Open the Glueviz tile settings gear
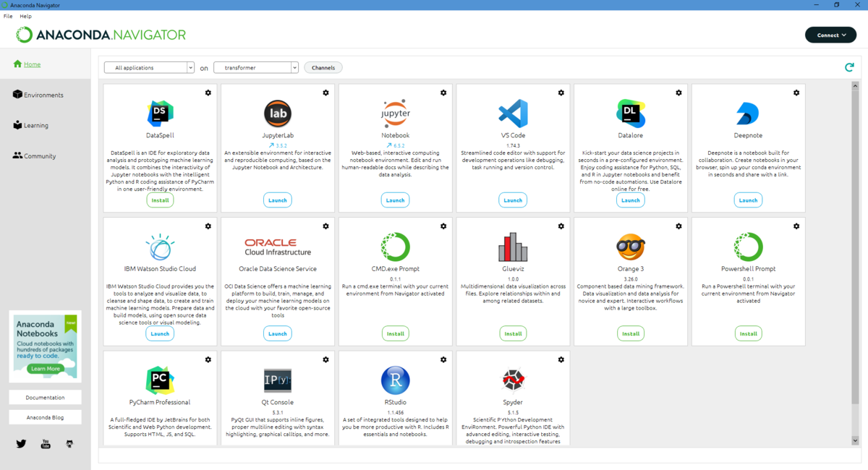The image size is (868, 470). (561, 226)
